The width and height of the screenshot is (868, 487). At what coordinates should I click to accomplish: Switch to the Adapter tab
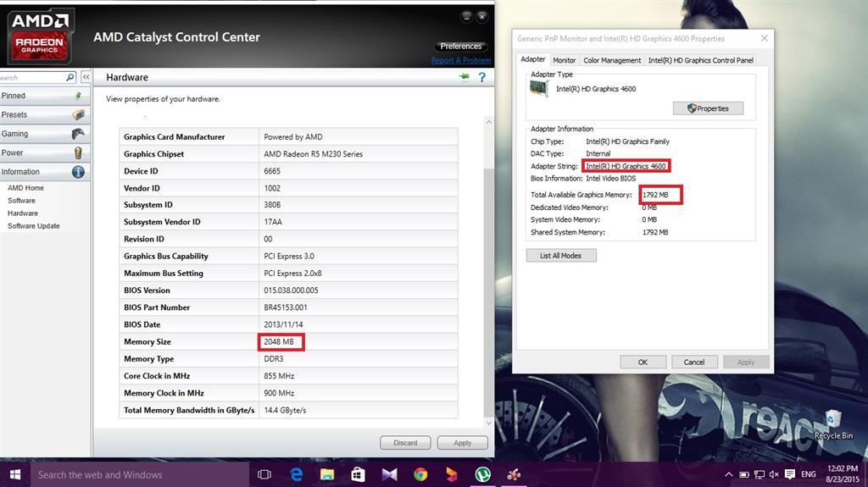pyautogui.click(x=532, y=59)
